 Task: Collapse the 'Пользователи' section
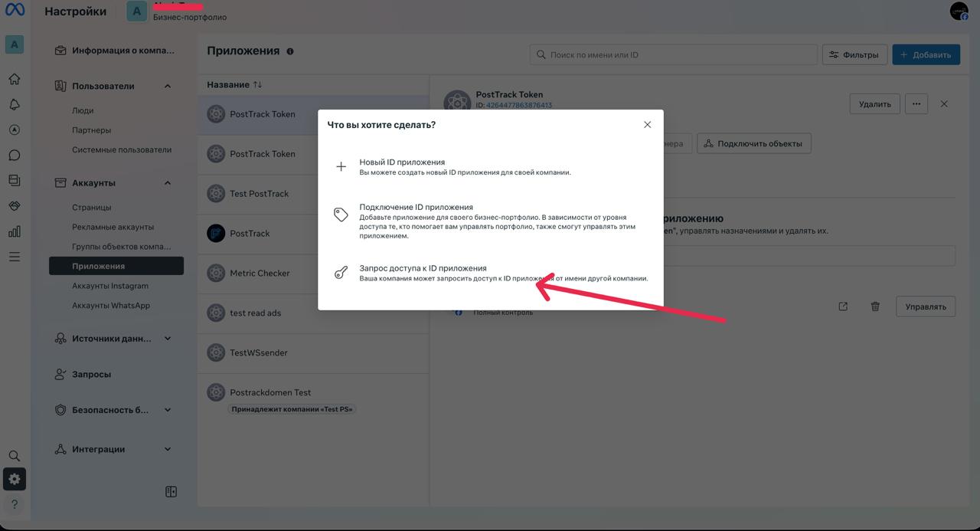(168, 86)
